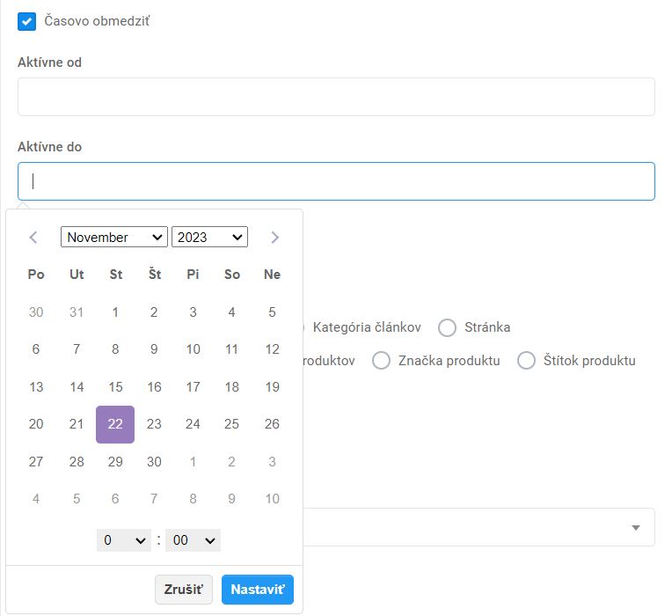Choose the Štítok produktu radio option
Image resolution: width=672 pixels, height=616 pixels.
point(526,362)
